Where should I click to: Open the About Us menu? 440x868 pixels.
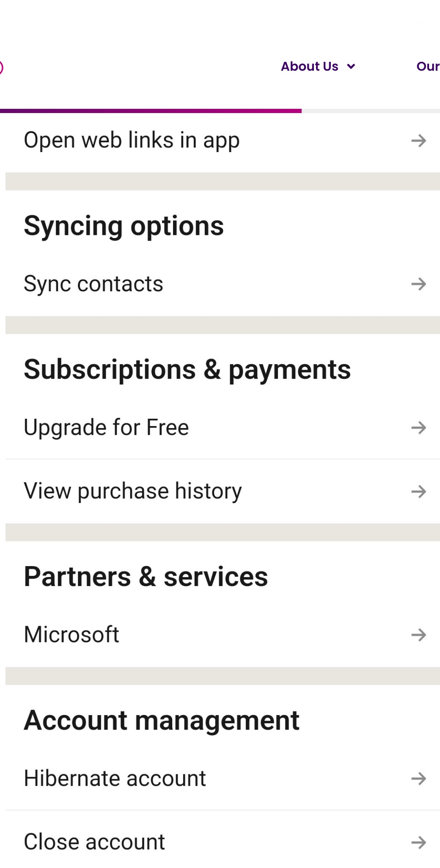point(310,66)
